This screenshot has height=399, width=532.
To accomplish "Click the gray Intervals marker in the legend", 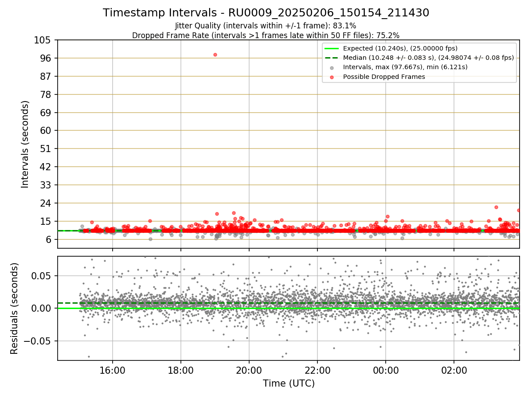I will pos(332,67).
